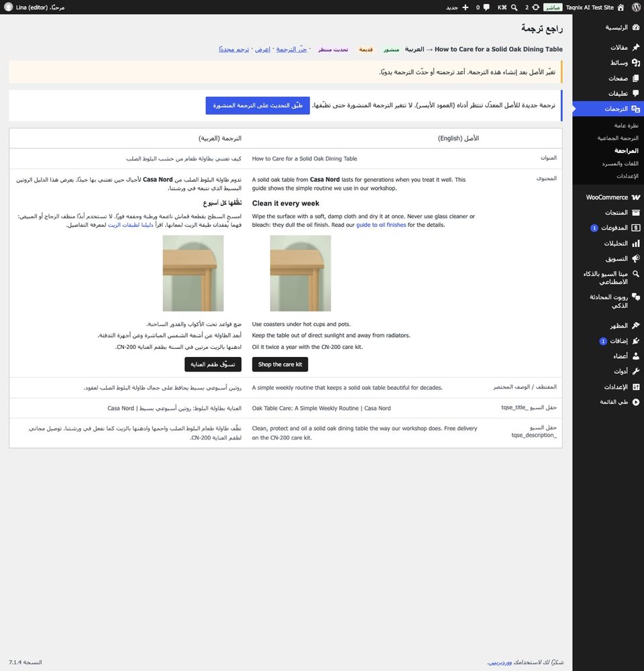Click the brush icon for المظهر
The height and width of the screenshot is (671, 644).
[636, 325]
